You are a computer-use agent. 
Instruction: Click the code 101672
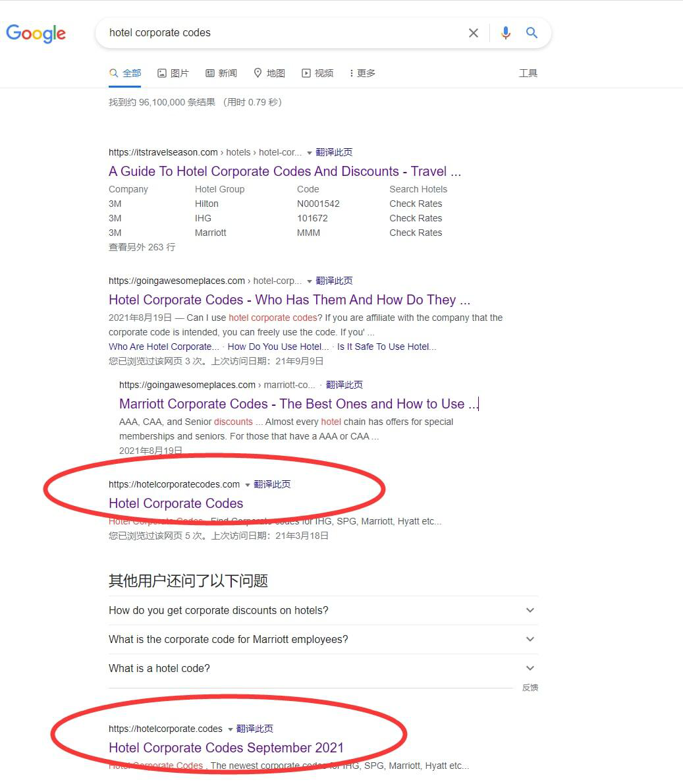pos(312,218)
